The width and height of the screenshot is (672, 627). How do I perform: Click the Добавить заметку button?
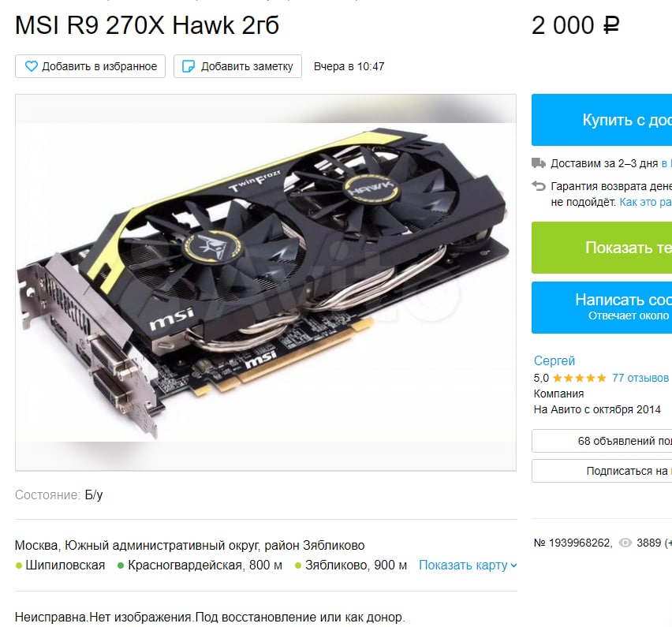238,66
